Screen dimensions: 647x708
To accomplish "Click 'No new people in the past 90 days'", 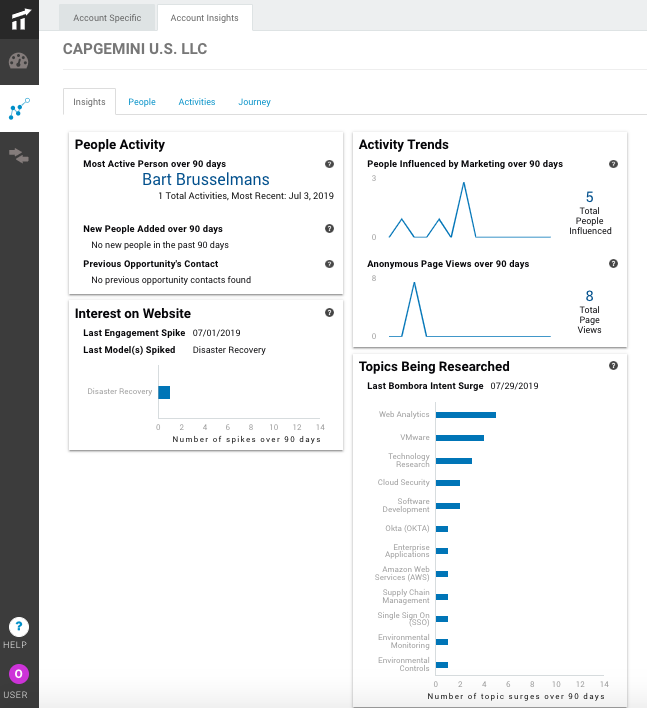I will (160, 245).
